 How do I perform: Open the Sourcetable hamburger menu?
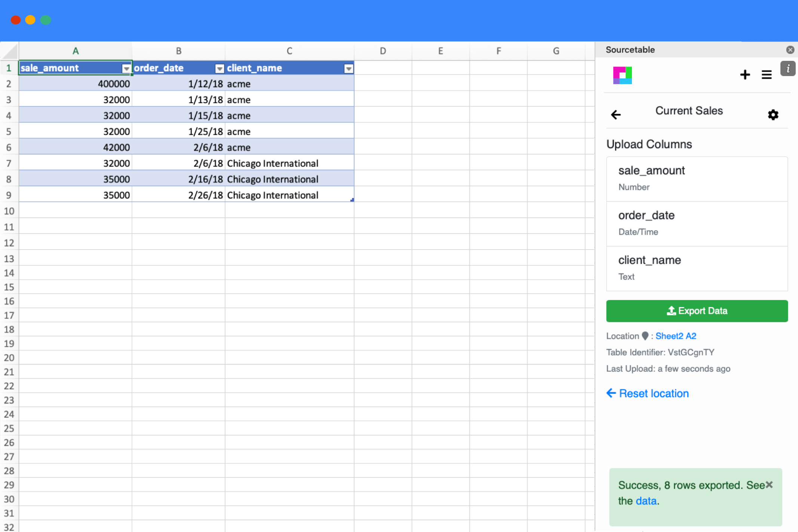(766, 75)
